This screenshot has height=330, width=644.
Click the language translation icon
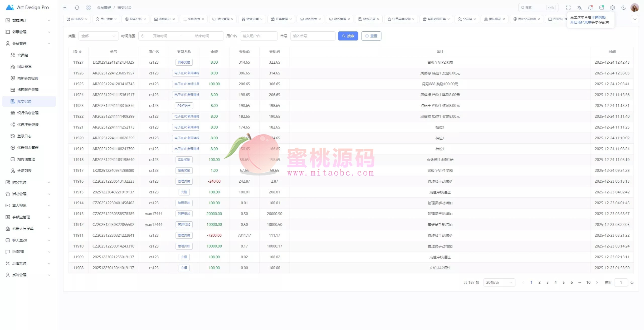[x=579, y=8]
